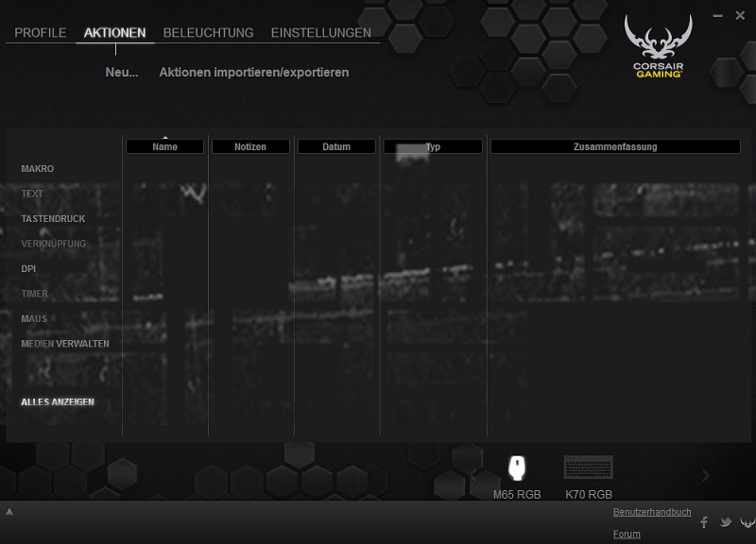Image resolution: width=756 pixels, height=544 pixels.
Task: Sort the list by Name column
Action: tap(164, 146)
